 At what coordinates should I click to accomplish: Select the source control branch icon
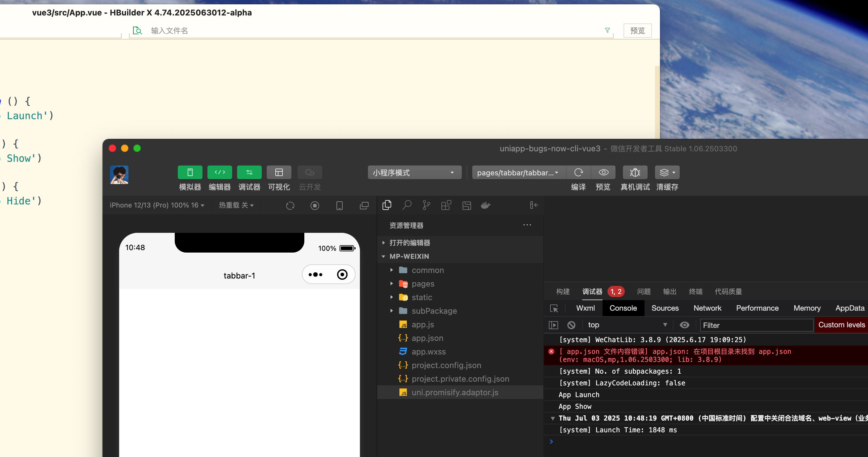click(426, 205)
